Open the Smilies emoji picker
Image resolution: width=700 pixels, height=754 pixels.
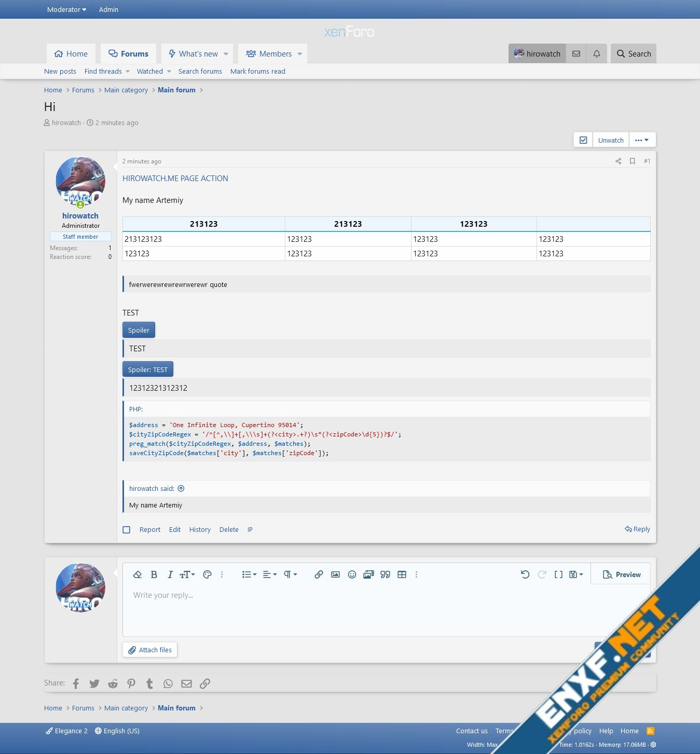point(352,574)
